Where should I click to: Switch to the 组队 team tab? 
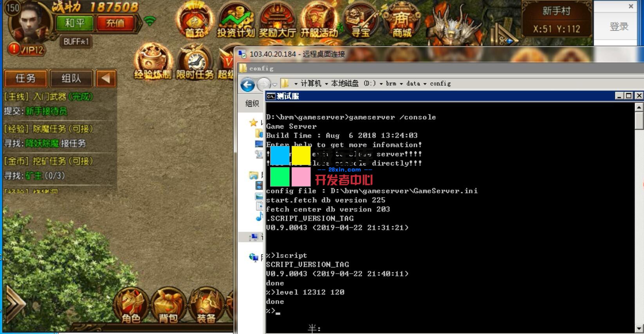(x=71, y=78)
